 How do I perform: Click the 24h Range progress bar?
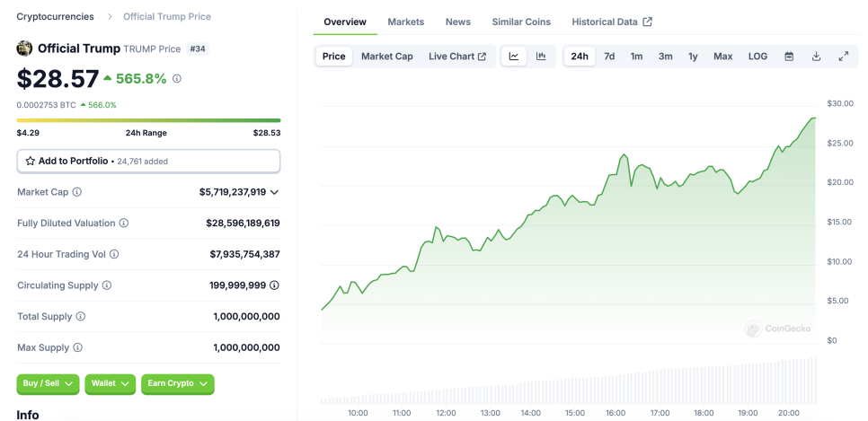click(x=148, y=120)
